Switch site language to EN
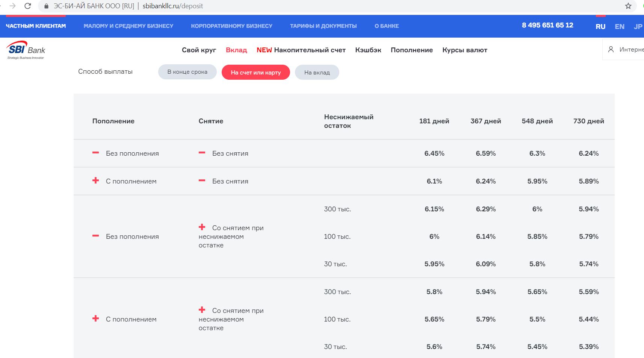 [x=620, y=27]
